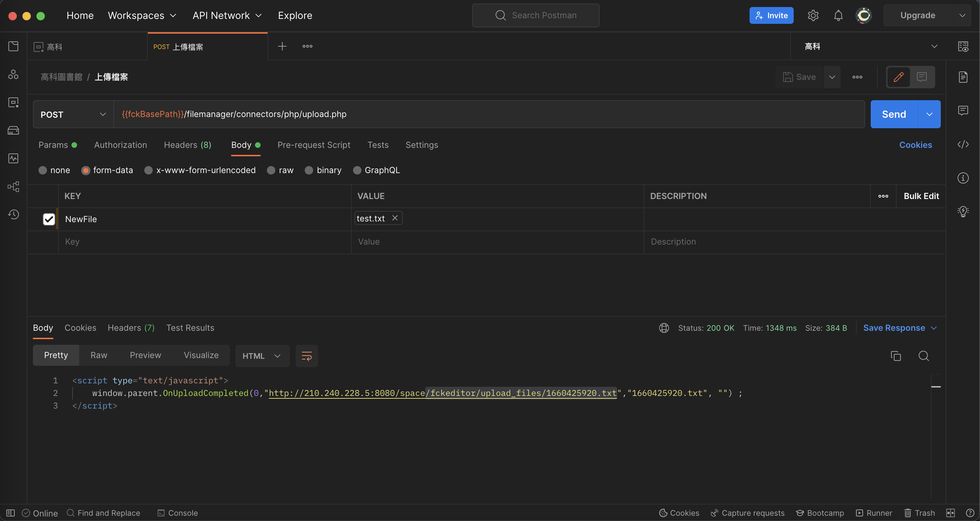Screen dimensions: 980x521
Task: Select the raw body type
Action: click(x=271, y=170)
